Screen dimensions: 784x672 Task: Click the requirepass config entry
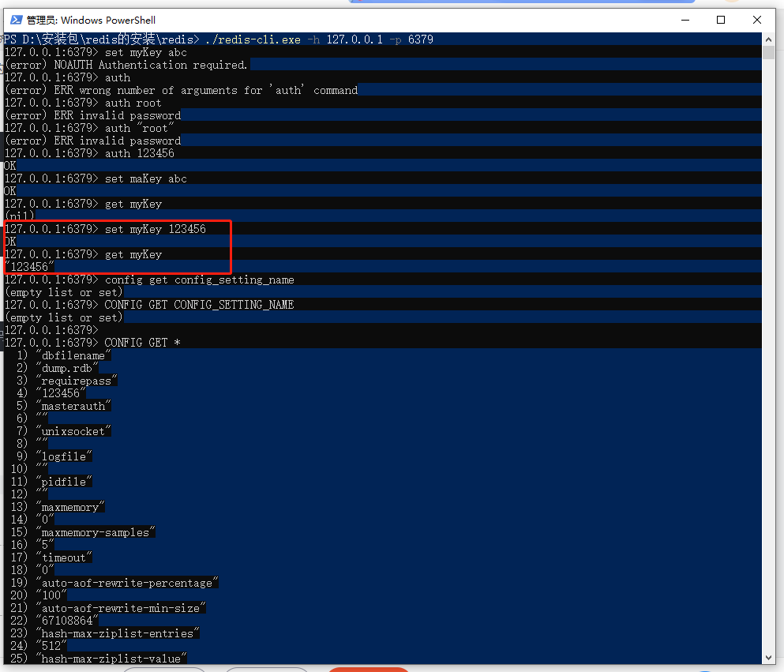click(76, 380)
